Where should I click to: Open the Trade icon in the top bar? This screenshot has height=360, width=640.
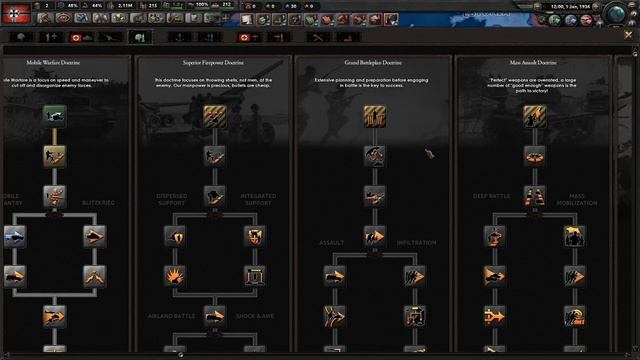tap(120, 18)
